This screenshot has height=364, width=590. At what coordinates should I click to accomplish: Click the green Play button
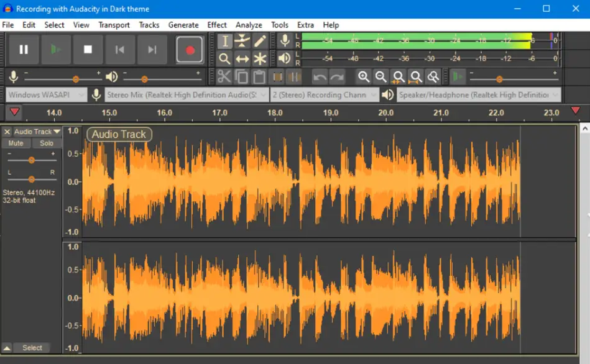pyautogui.click(x=56, y=49)
